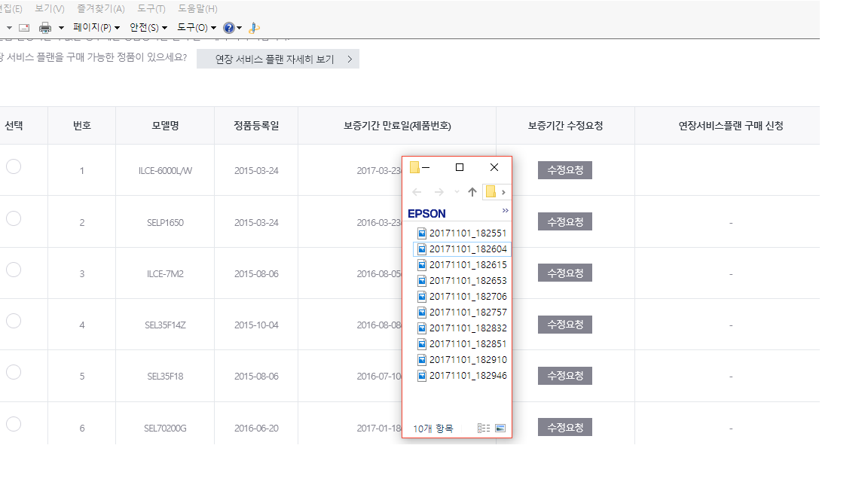
Task: Switch explorer to the details list view icon
Action: [x=484, y=429]
